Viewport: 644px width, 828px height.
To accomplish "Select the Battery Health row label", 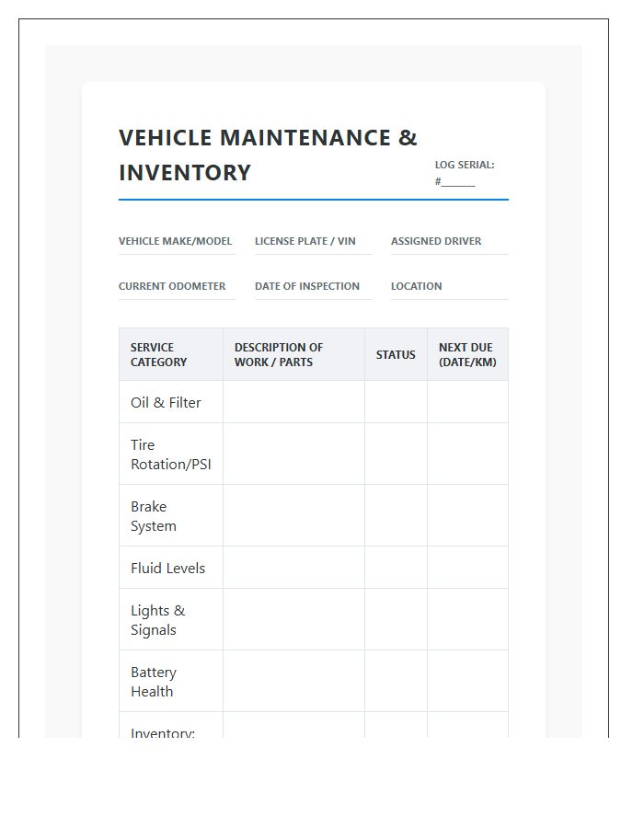I will (x=154, y=682).
